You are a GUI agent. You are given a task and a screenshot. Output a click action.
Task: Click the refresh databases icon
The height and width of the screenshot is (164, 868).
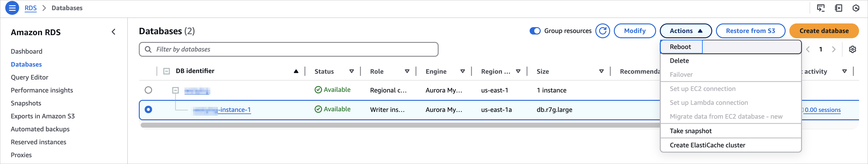point(602,31)
